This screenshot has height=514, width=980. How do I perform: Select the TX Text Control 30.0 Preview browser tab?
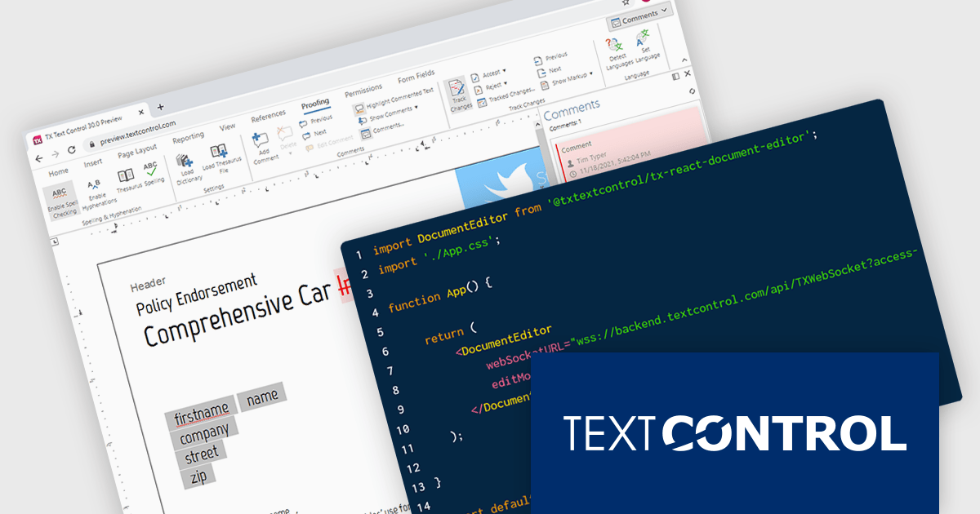point(83,126)
